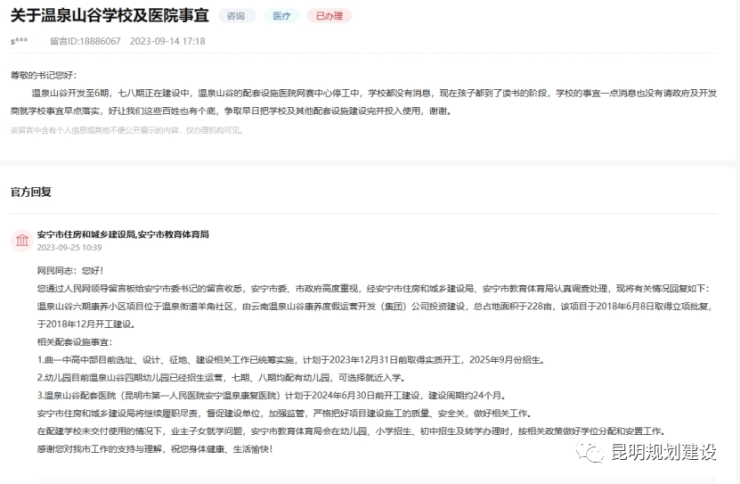Click the reply salutation 网民同志：您好！

click(70, 270)
